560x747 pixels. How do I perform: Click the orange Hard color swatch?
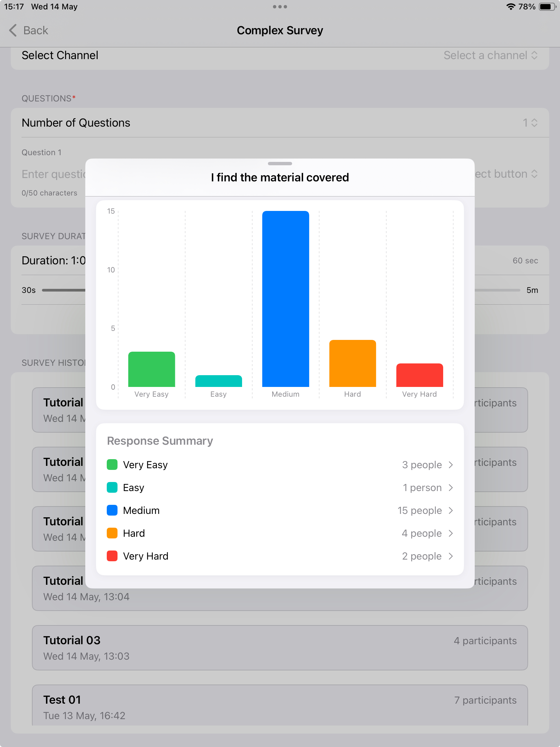tap(112, 533)
